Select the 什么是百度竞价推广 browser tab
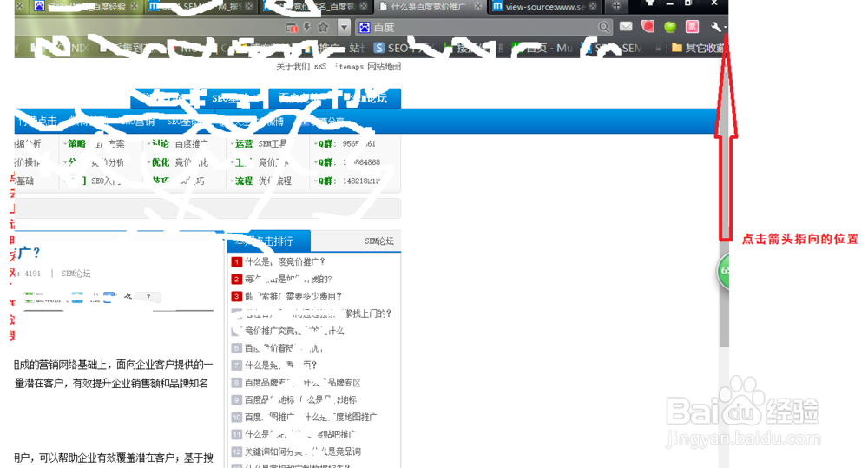 click(x=429, y=7)
